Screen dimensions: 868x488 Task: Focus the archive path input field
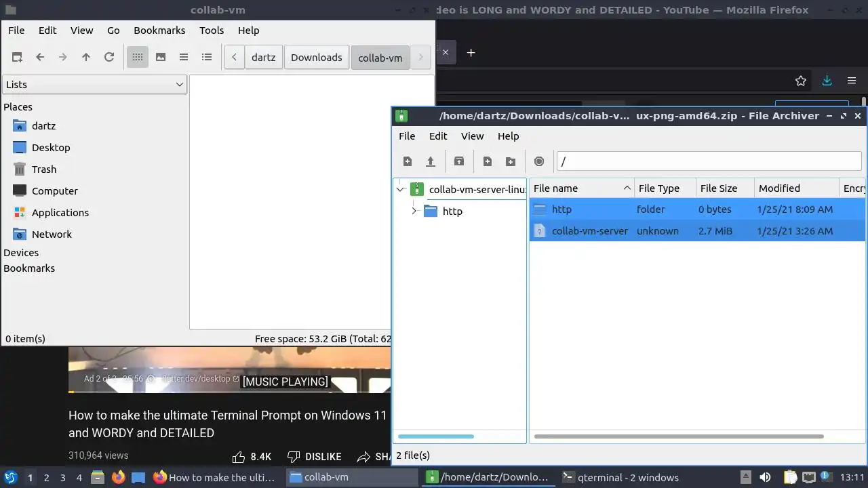pos(709,161)
